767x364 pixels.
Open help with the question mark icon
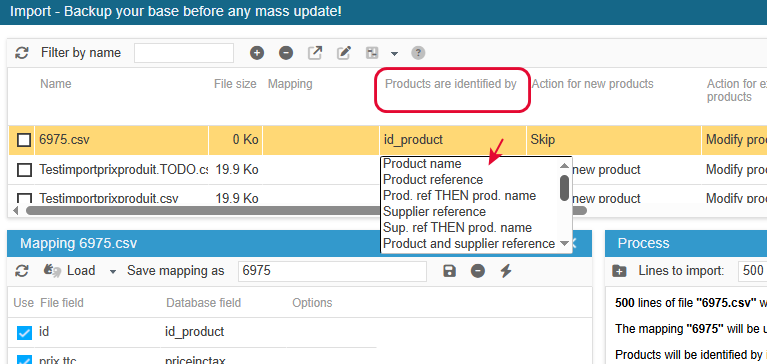(x=418, y=53)
